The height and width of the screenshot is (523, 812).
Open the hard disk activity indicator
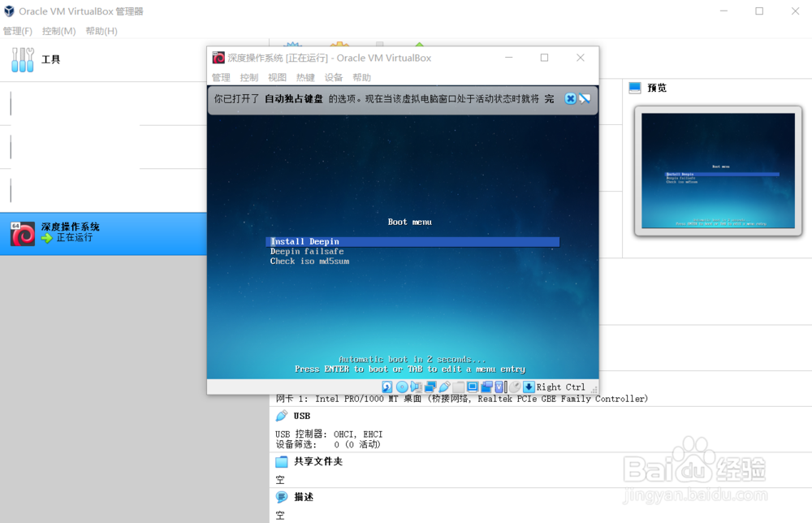pyautogui.click(x=387, y=387)
